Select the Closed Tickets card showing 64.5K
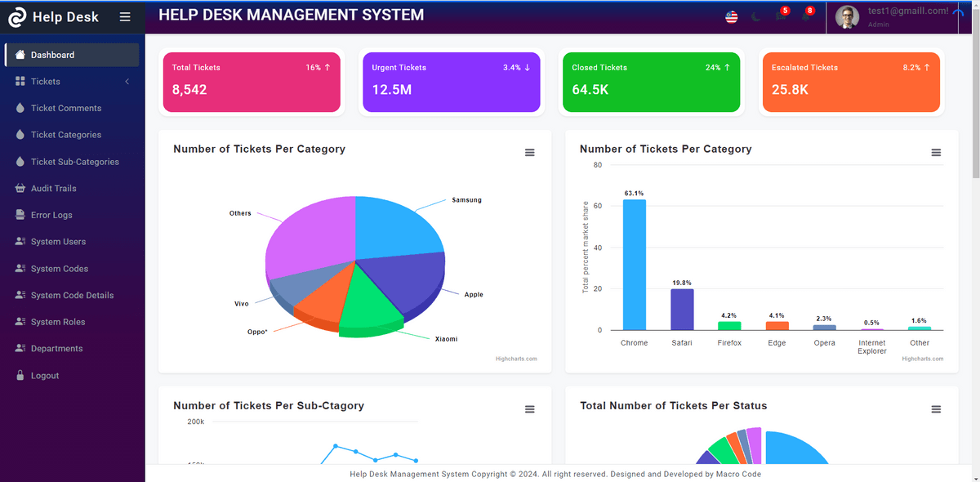The height and width of the screenshot is (482, 980). pos(652,82)
